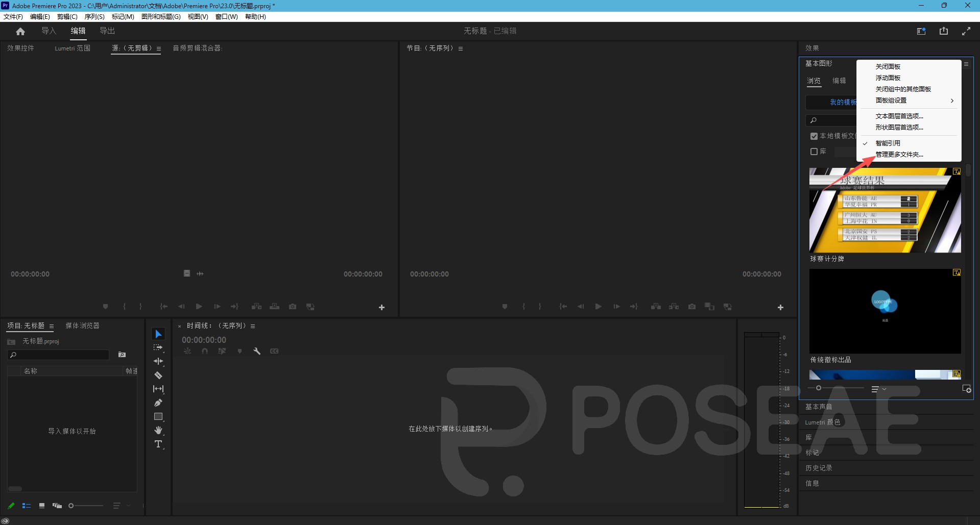Screen dimensions: 980x525
Task: Uncheck the local templates folder checkbox
Action: (x=814, y=136)
